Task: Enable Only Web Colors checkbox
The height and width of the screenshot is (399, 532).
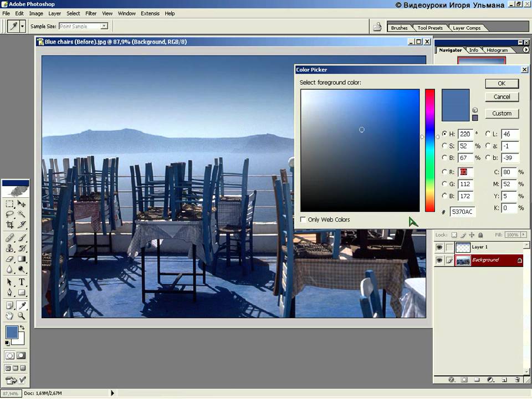Action: pyautogui.click(x=303, y=219)
